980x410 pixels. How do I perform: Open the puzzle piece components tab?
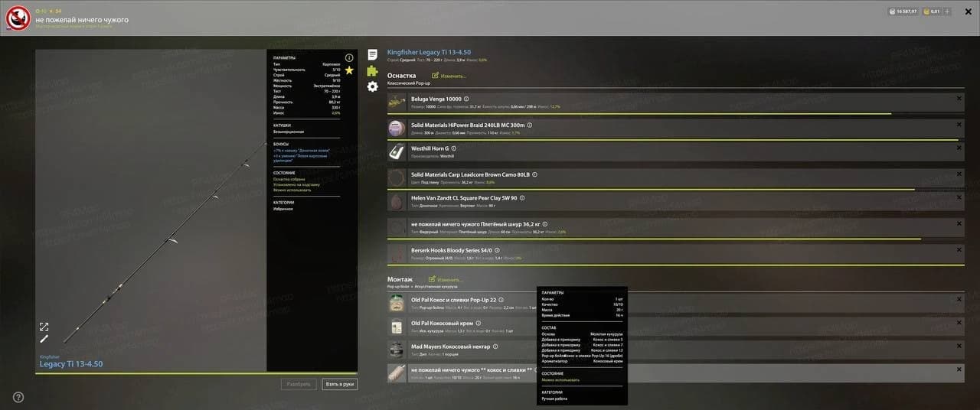click(x=372, y=70)
